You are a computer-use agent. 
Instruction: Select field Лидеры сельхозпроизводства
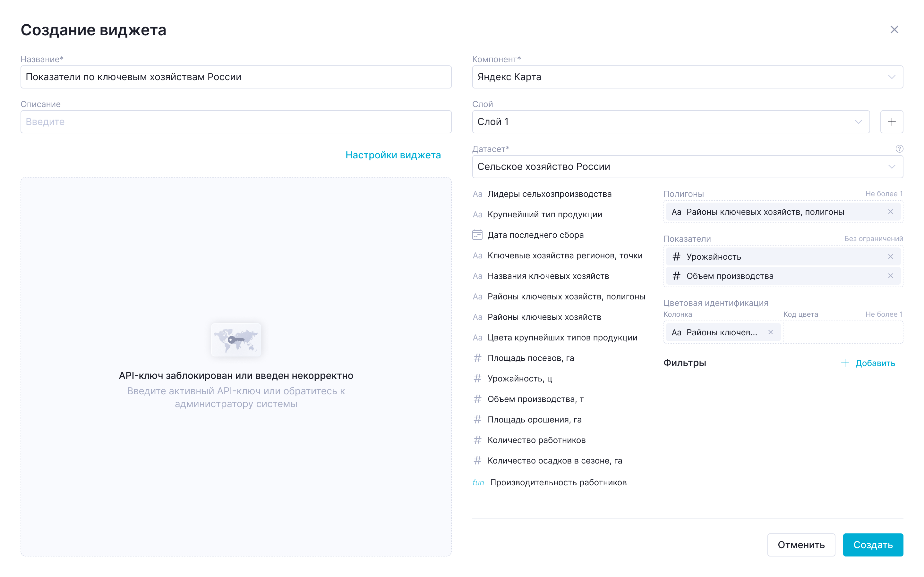549,194
